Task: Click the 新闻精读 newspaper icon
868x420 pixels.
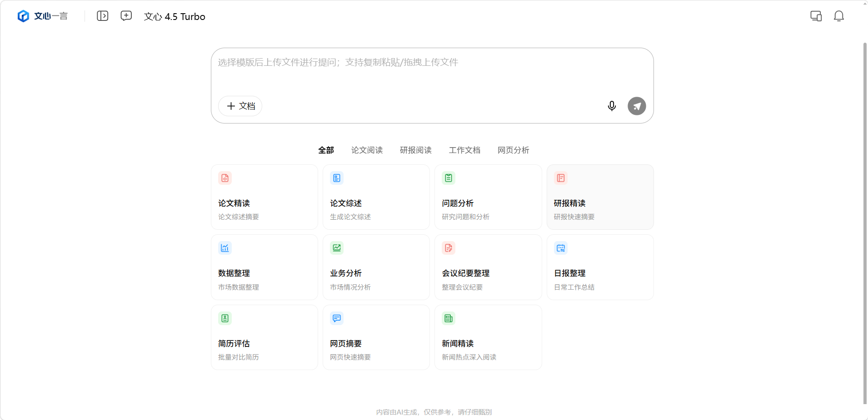Action: (449, 318)
